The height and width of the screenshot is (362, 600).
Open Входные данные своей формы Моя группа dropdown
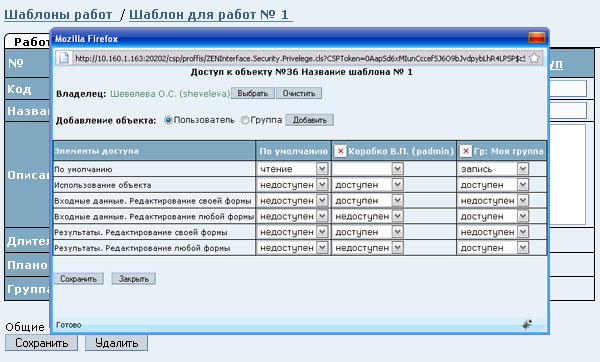[x=494, y=201]
